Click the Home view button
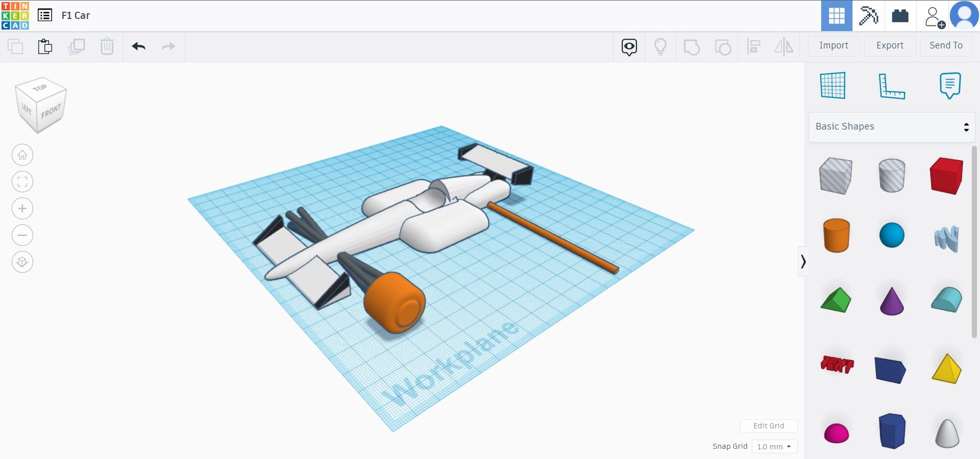This screenshot has width=980, height=459. pyautogui.click(x=22, y=155)
